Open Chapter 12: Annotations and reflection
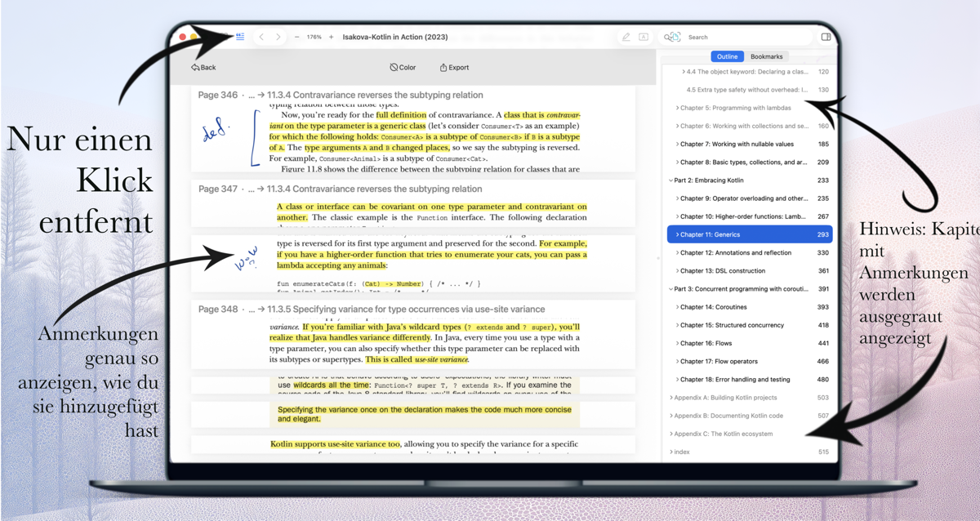 (x=750, y=252)
